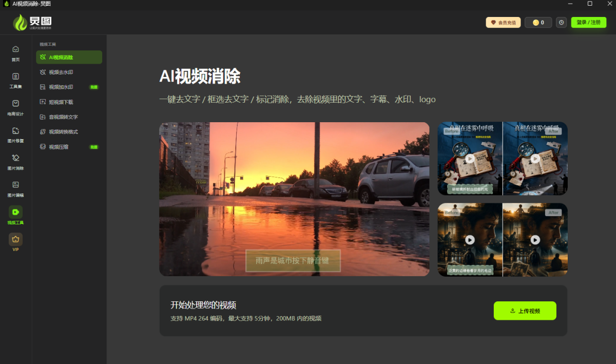Select 音视频转文字 in the tool list
The image size is (616, 364).
pyautogui.click(x=69, y=117)
